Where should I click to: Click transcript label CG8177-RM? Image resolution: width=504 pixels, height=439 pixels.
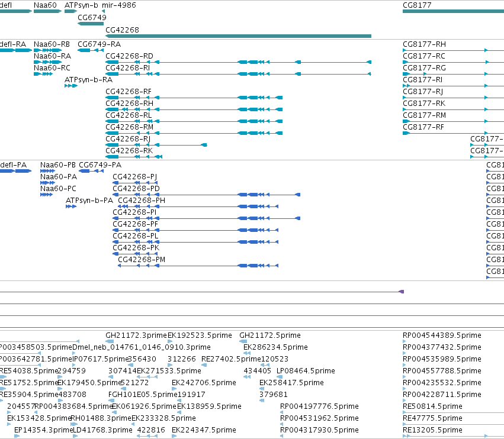425,115
